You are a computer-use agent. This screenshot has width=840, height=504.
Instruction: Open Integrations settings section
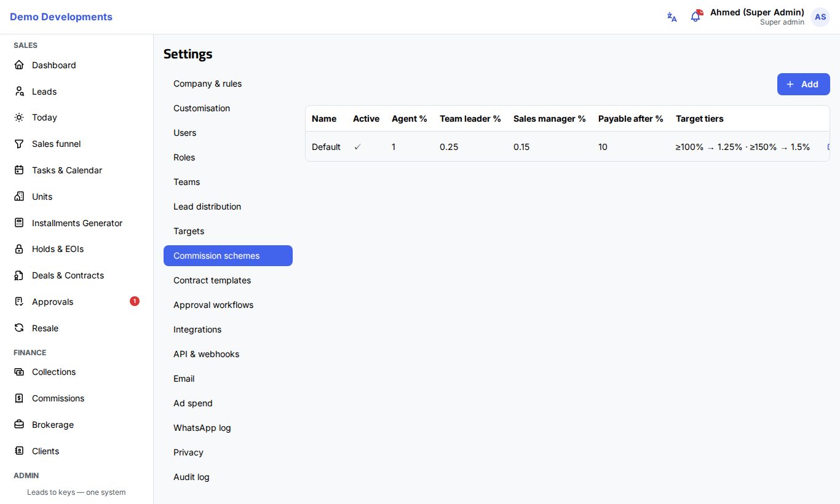pyautogui.click(x=228, y=329)
